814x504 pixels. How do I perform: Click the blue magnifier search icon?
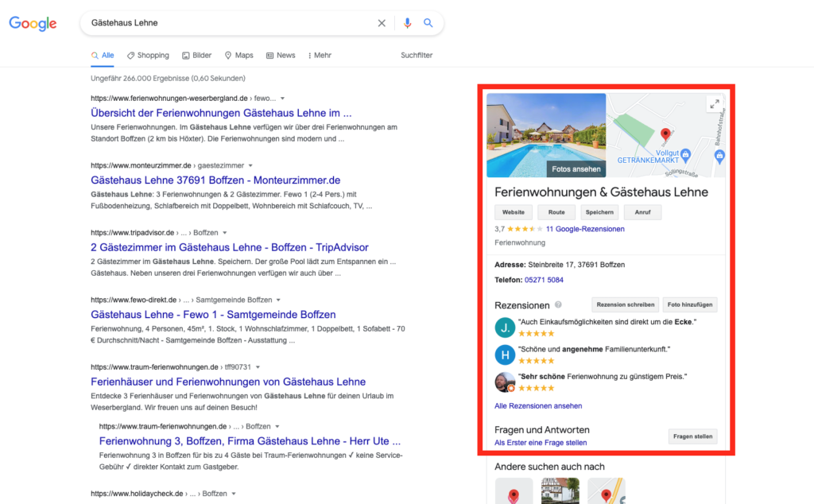pos(428,23)
